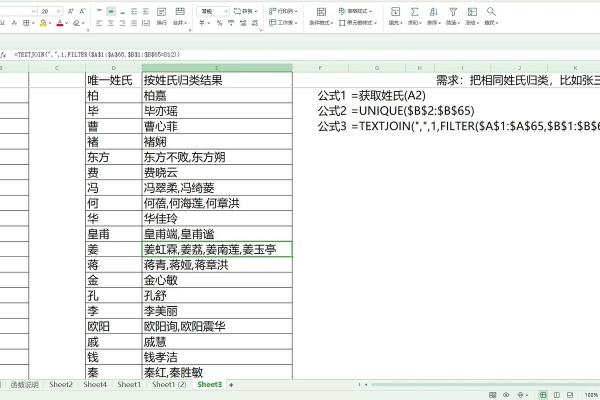Screen dimensions: 600x400
Task: Apply distributed alignment
Action: [x=146, y=23]
